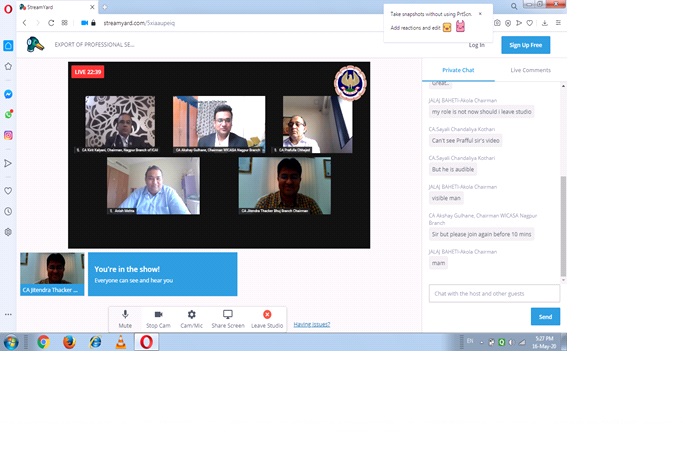Viewport: 685px width, 460px height.
Task: Click Anish Mehta's video feed
Action: 153,186
